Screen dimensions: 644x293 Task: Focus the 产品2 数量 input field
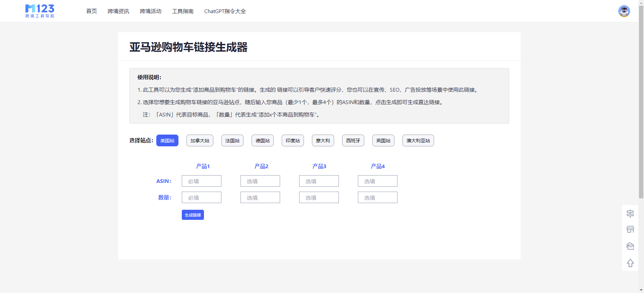(260, 197)
